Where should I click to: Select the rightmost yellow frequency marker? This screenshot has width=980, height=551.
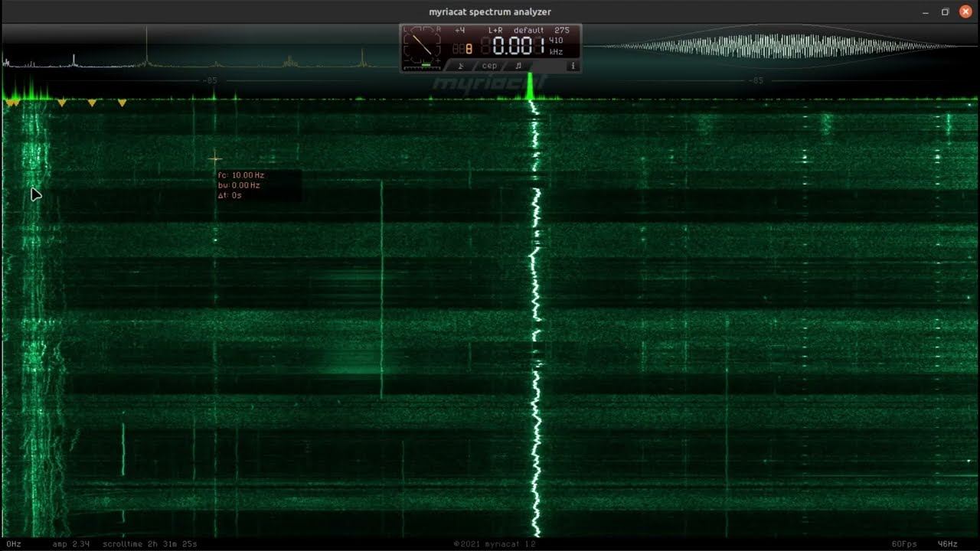(x=122, y=103)
